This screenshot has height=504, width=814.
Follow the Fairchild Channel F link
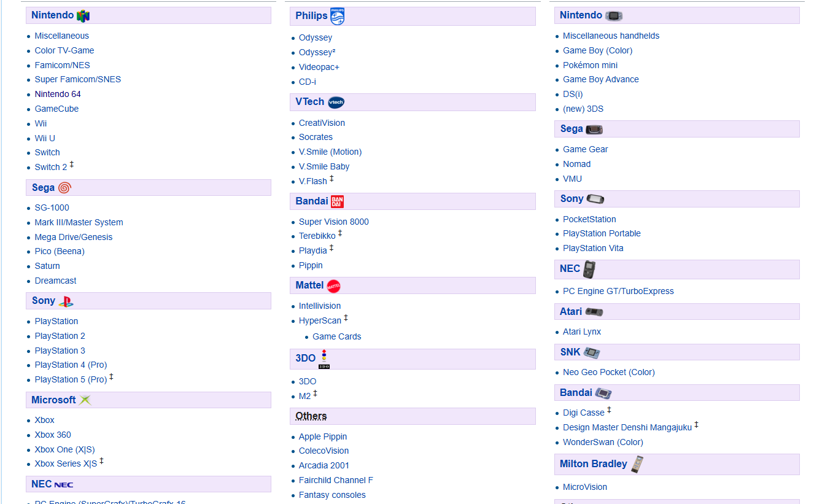(x=336, y=480)
